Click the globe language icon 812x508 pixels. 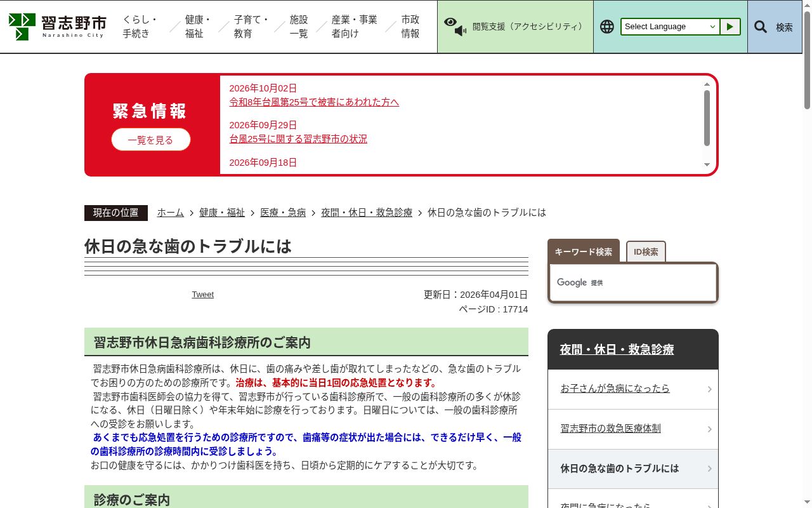[607, 27]
